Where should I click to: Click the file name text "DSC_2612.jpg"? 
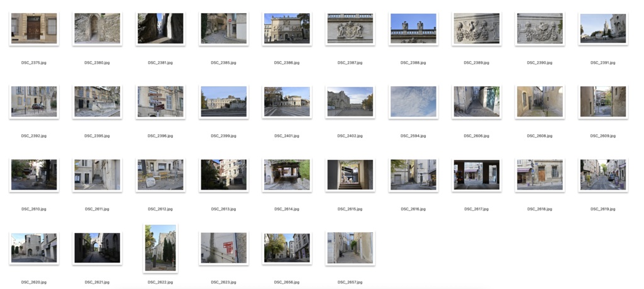pos(160,209)
